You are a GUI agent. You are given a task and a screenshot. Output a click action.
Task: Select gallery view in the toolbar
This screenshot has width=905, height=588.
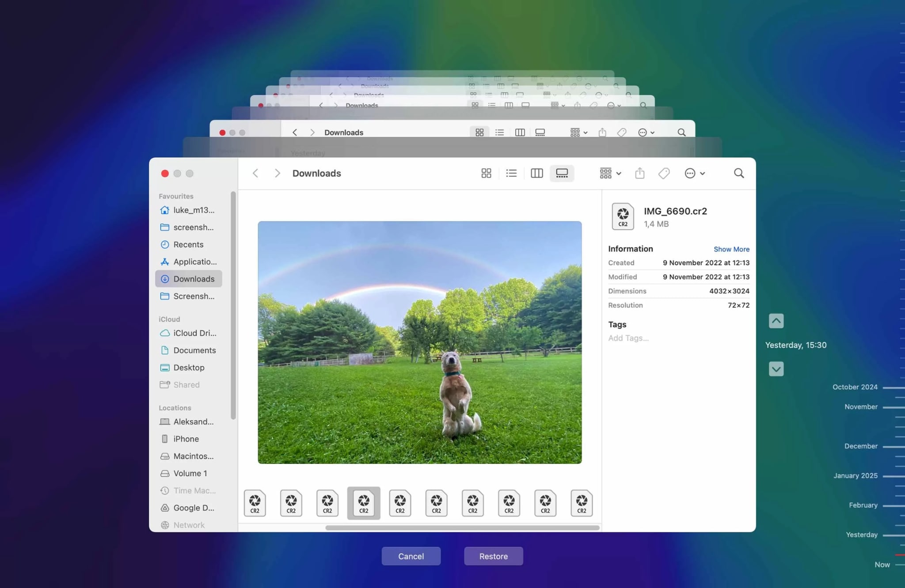tap(562, 173)
